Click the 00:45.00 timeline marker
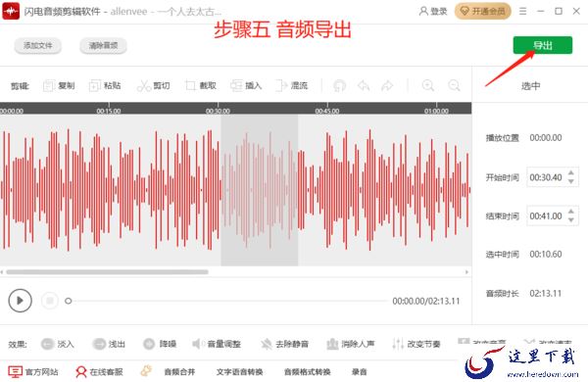This screenshot has height=382, width=588. pyautogui.click(x=327, y=111)
